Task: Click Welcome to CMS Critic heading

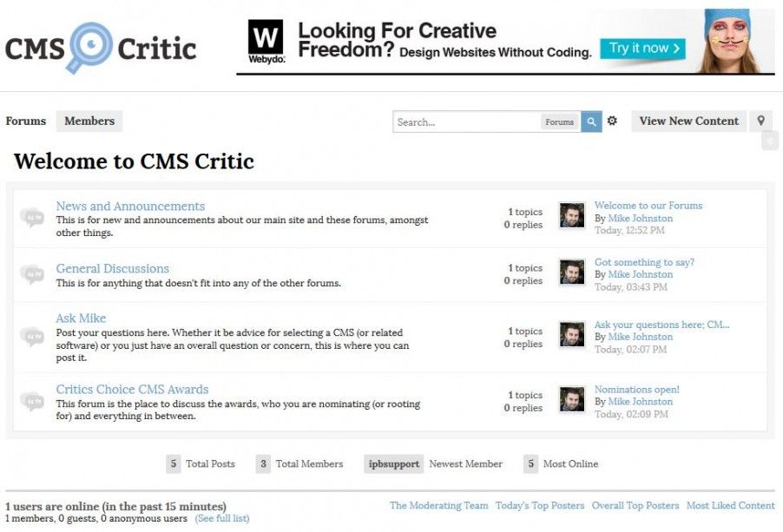Action: coord(134,161)
